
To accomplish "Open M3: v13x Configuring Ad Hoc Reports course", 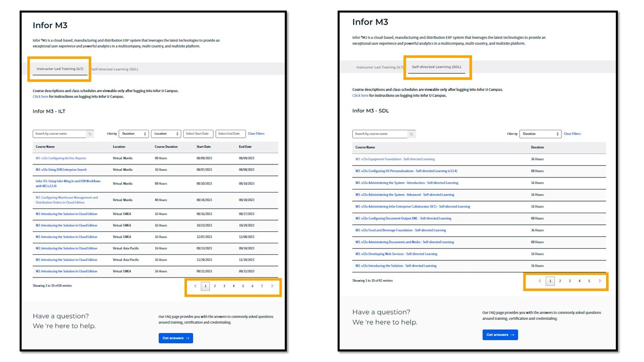I will point(60,158).
